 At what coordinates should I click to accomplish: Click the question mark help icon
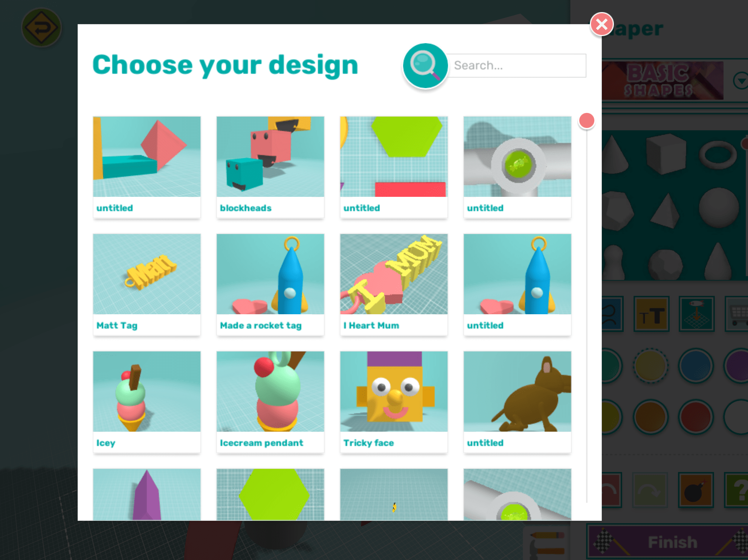click(738, 490)
